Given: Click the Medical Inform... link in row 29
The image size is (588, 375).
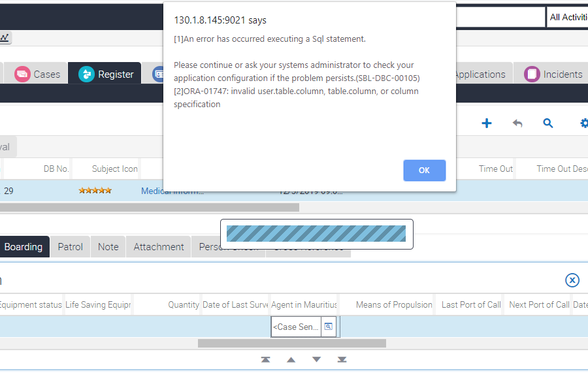Looking at the screenshot, I should 172,191.
